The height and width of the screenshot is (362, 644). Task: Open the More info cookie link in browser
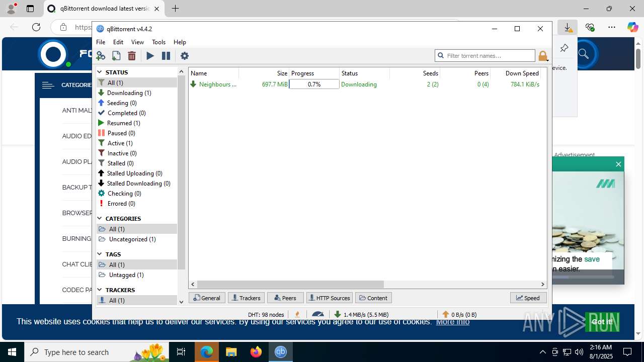pos(453,322)
